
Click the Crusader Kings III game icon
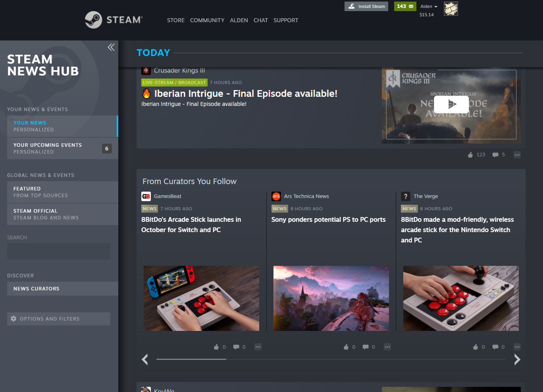(x=146, y=70)
